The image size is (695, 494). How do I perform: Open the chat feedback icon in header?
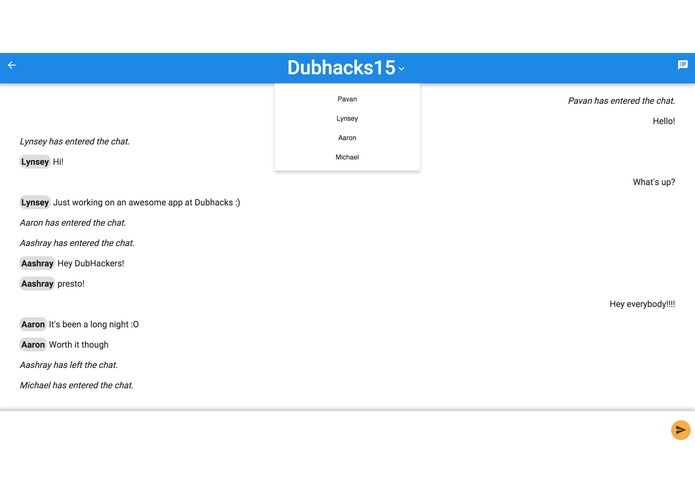(683, 65)
